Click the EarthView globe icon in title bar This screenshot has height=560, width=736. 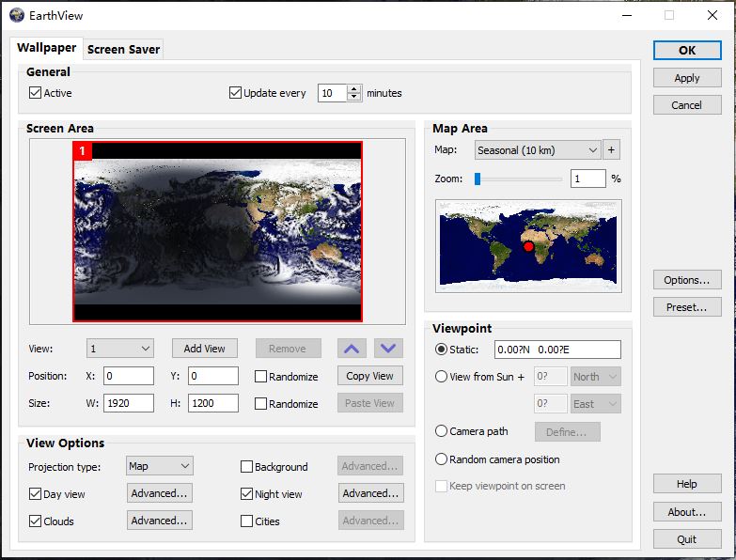[16, 15]
